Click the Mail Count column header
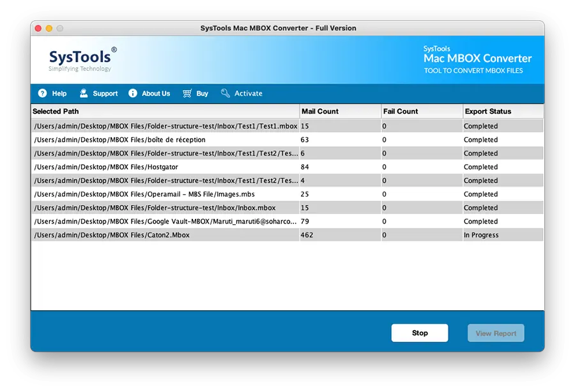 point(341,111)
